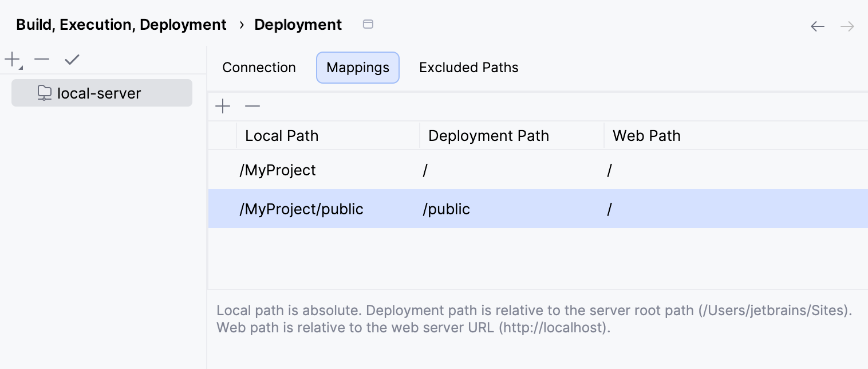Select the Mappings tab
Screen dimensions: 868x369
[357, 67]
